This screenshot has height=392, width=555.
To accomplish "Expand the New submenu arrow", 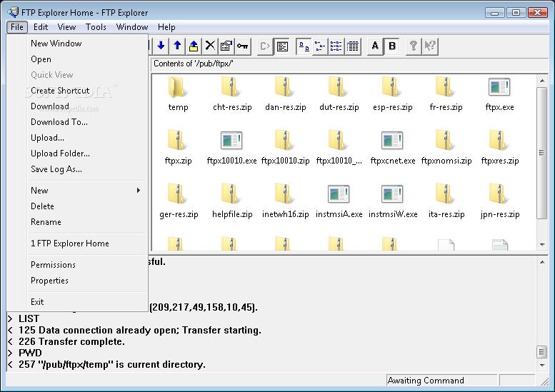I will coord(139,191).
